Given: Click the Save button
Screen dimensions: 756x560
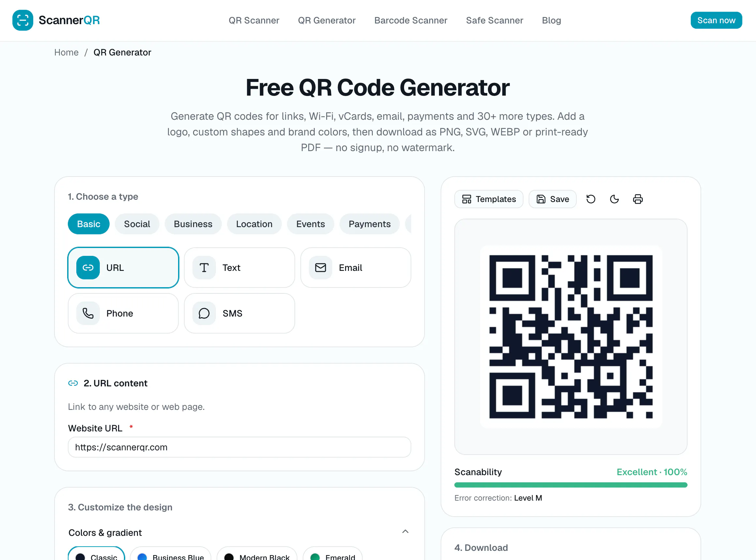Looking at the screenshot, I should 552,199.
